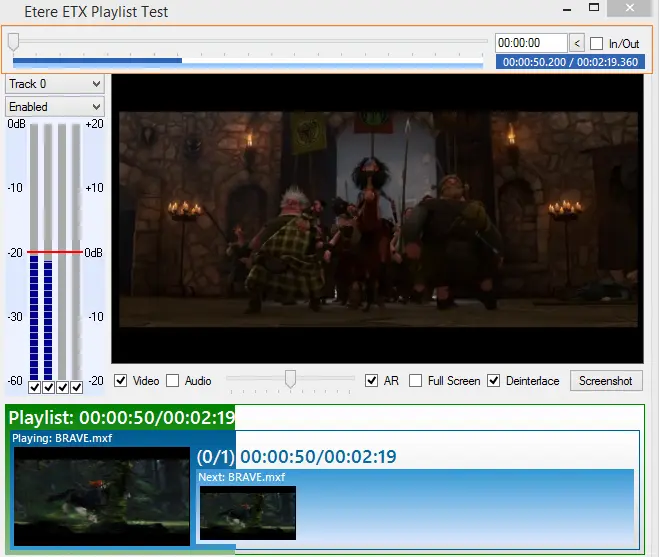Uncheck the first audio channel meter checkbox
This screenshot has height=557, width=659.
tap(35, 387)
